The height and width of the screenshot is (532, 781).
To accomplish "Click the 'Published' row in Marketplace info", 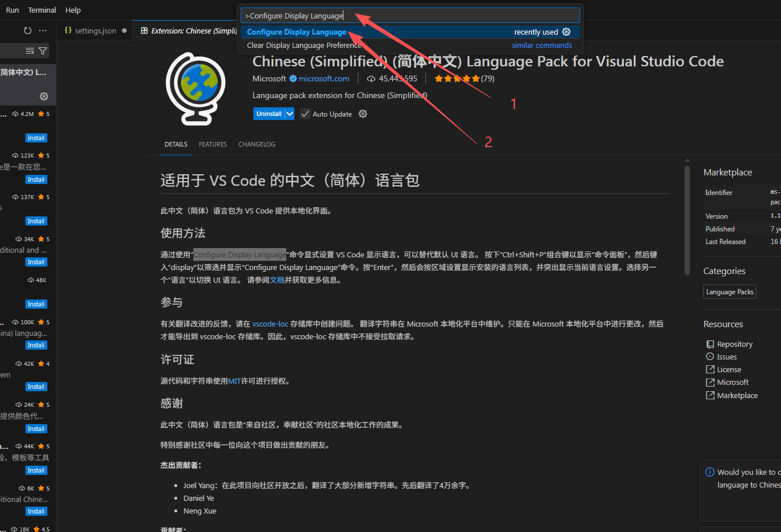I will [x=742, y=229].
